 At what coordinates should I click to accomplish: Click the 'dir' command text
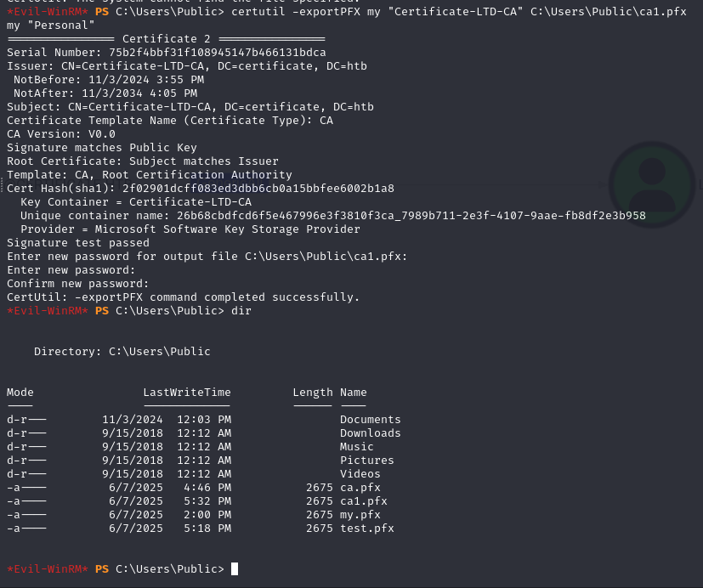241,311
